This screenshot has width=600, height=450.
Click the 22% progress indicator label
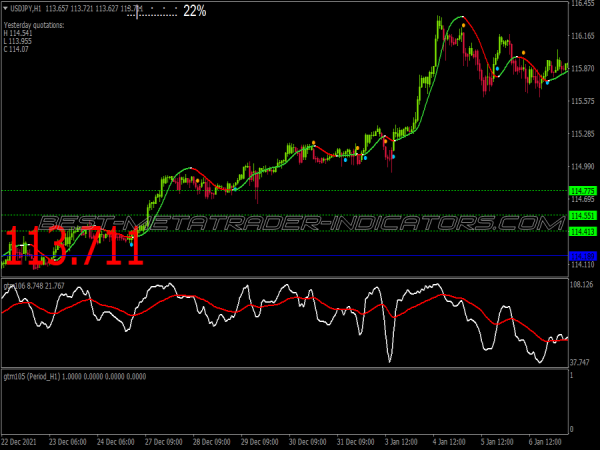click(195, 10)
